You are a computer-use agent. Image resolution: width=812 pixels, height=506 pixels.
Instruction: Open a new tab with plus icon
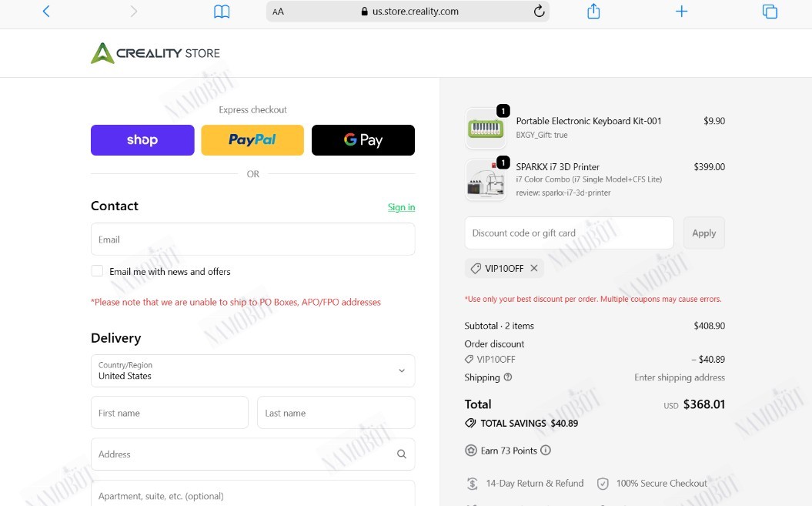point(681,12)
